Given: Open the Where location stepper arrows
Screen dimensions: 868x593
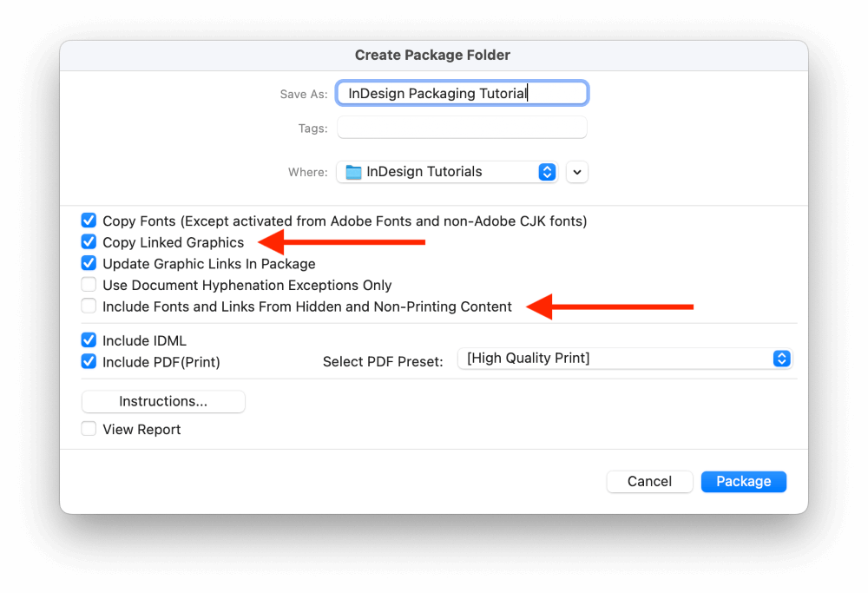Looking at the screenshot, I should [547, 172].
